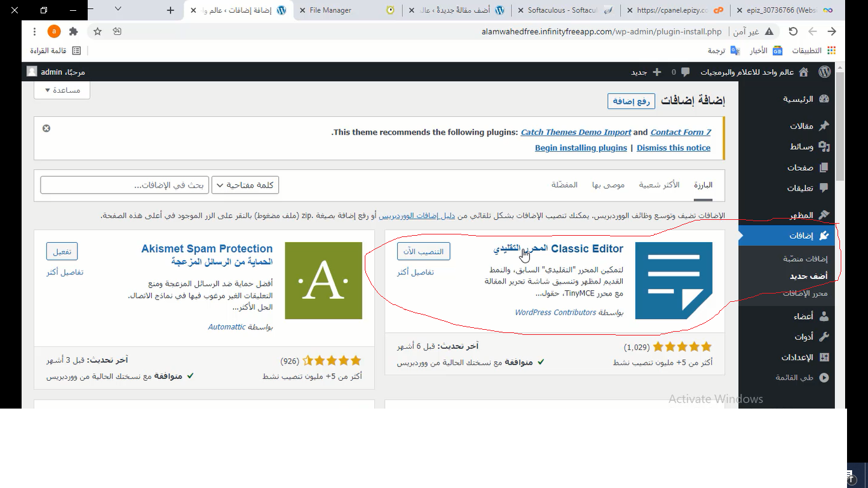Image resolution: width=868 pixels, height=488 pixels.
Task: Switch to the Softaculous browser tab
Action: [565, 10]
